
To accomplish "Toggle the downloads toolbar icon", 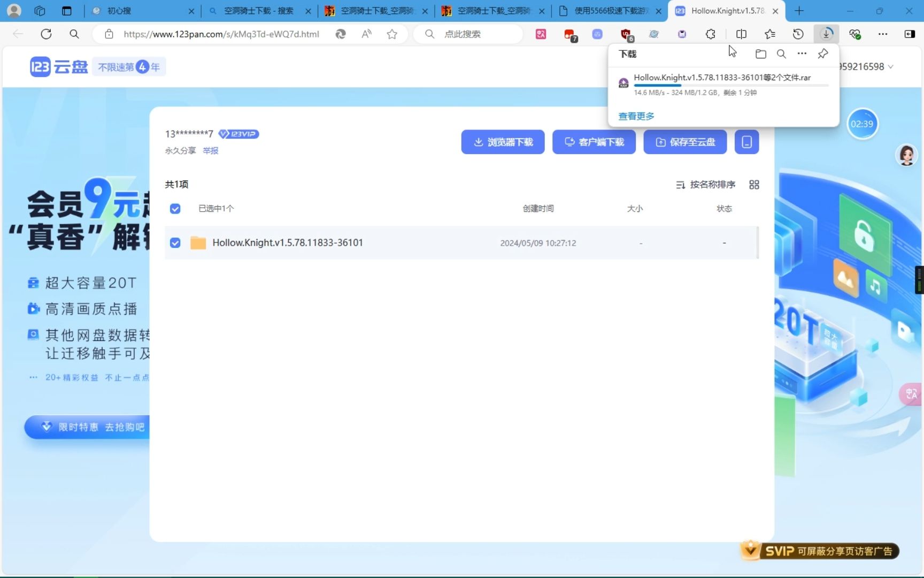I will click(826, 34).
